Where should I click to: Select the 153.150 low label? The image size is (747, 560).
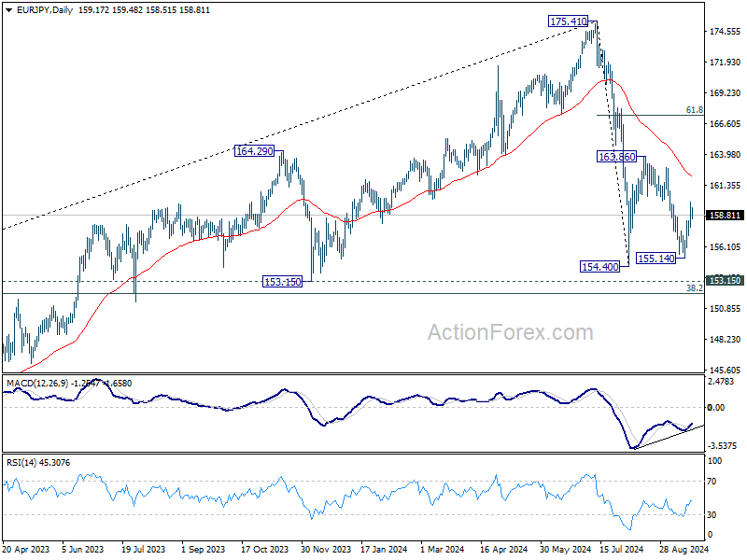(x=283, y=282)
